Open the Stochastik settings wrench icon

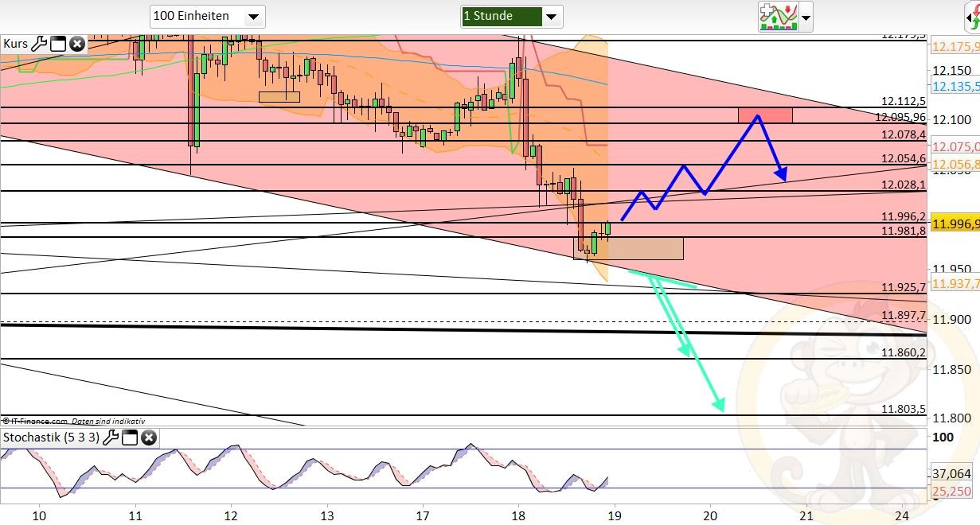point(112,437)
